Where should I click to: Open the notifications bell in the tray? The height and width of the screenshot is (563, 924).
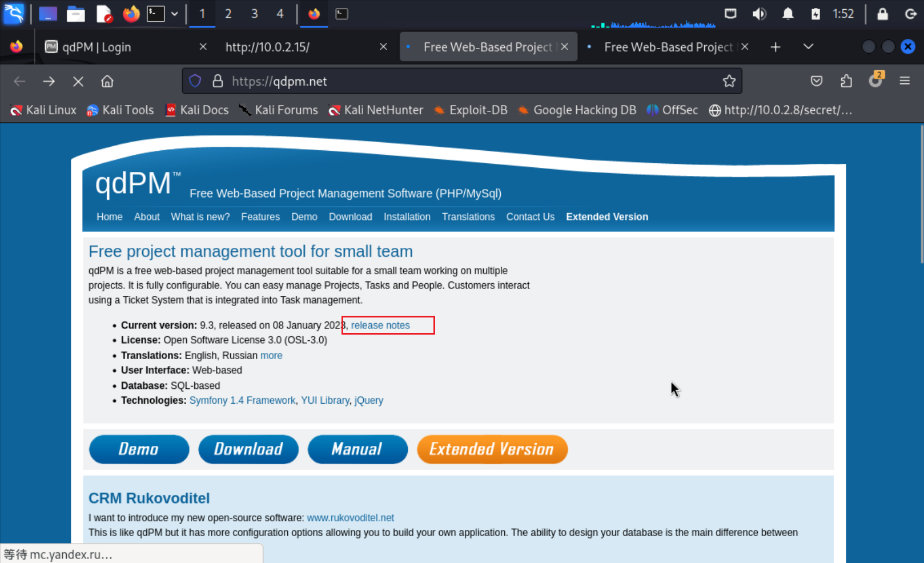(788, 14)
